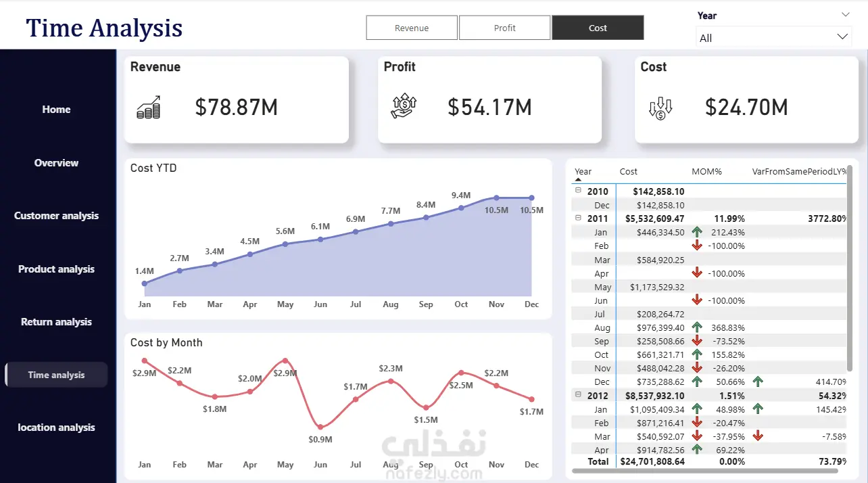Open the Overview page
The width and height of the screenshot is (868, 483).
click(x=56, y=163)
